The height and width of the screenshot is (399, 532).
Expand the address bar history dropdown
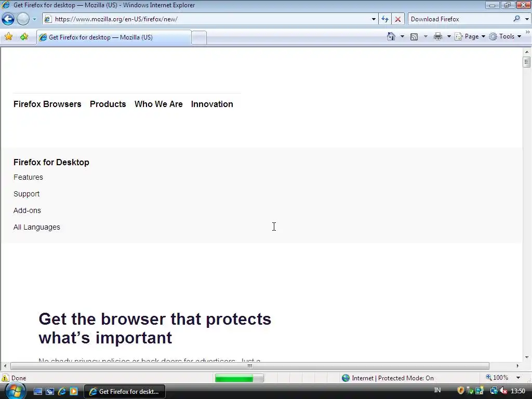(374, 19)
